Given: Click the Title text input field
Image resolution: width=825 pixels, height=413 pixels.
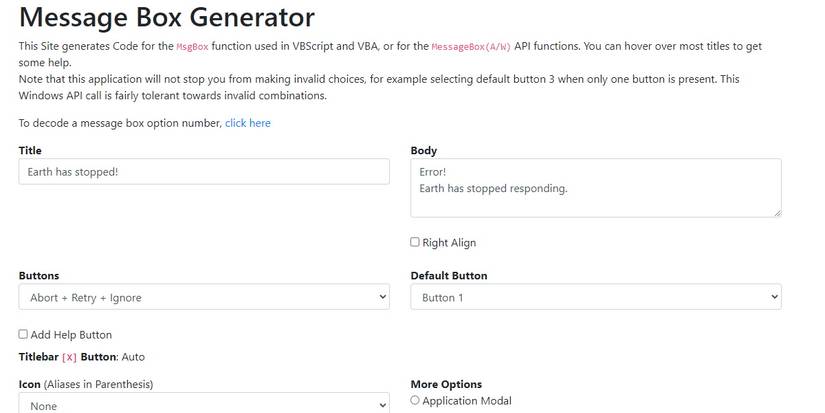Looking at the screenshot, I should pos(203,172).
